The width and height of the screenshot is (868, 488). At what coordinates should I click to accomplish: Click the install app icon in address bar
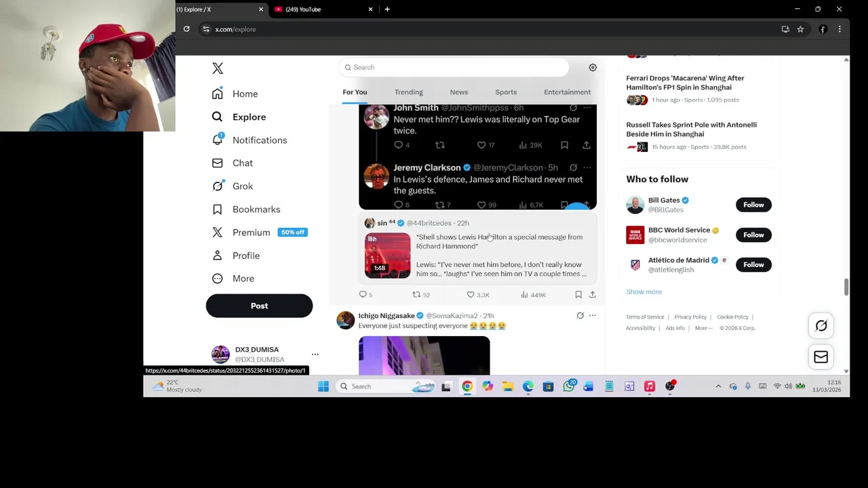point(785,29)
